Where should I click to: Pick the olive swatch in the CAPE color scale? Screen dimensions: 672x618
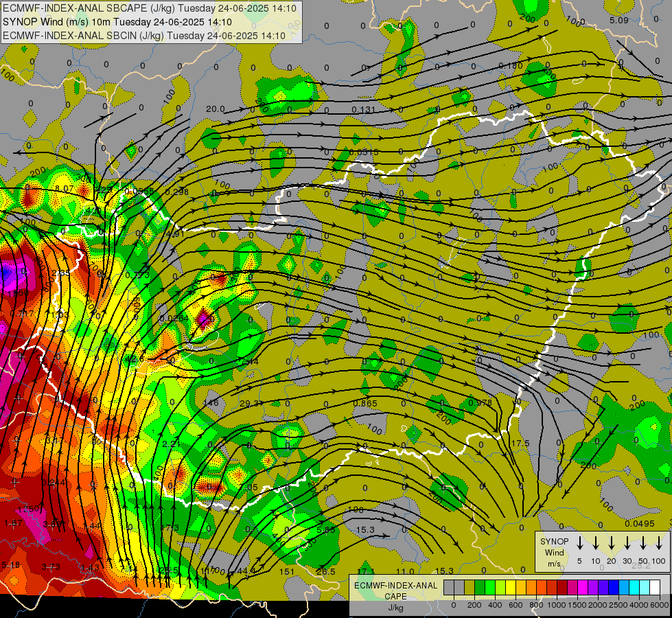(x=470, y=587)
